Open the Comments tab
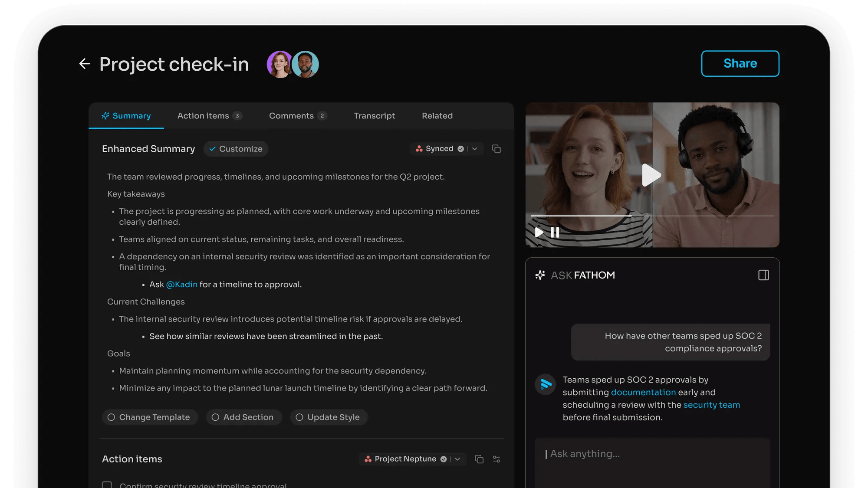The image size is (868, 488). (x=298, y=116)
